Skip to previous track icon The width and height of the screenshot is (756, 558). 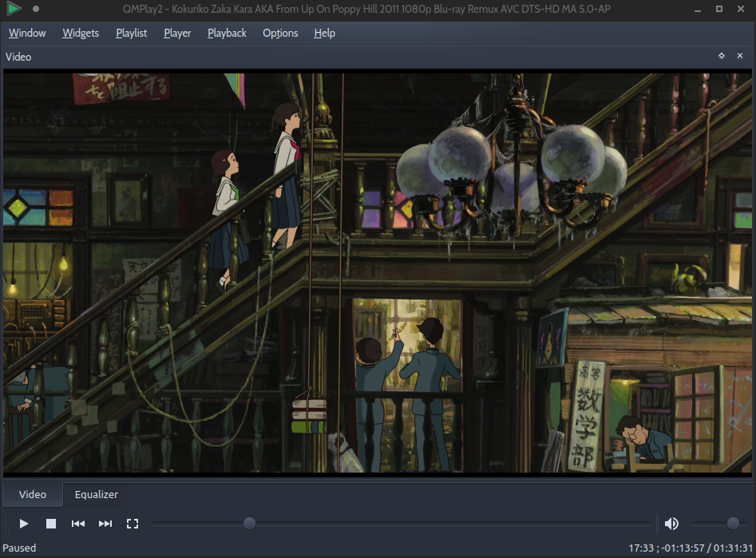coord(77,523)
